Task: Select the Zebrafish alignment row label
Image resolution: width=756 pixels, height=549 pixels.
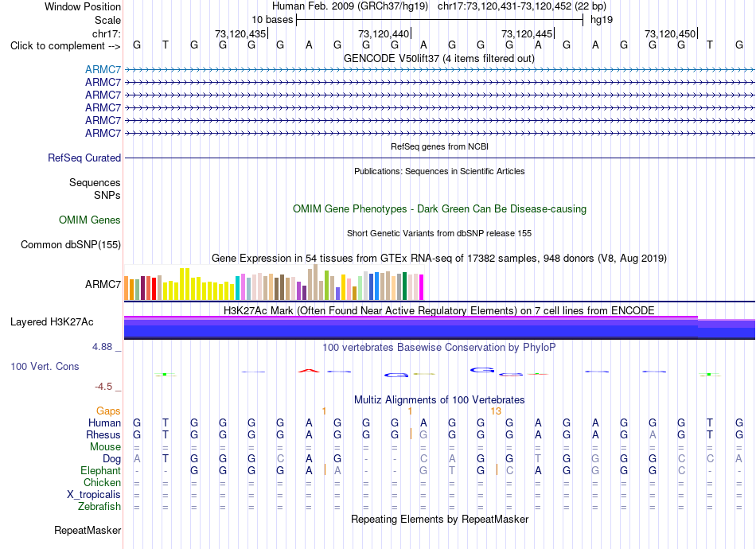Action: [x=99, y=507]
